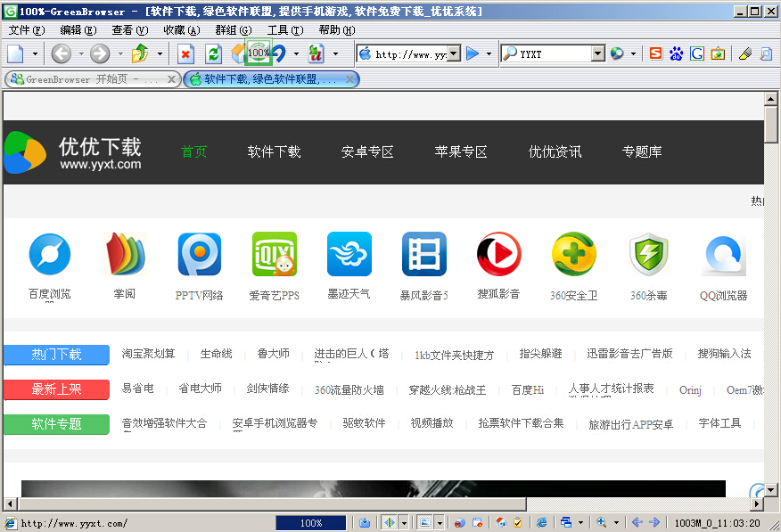Screen dimensions: 781x532
Task: Click the find-in-page magnifier icon
Action: click(766, 53)
